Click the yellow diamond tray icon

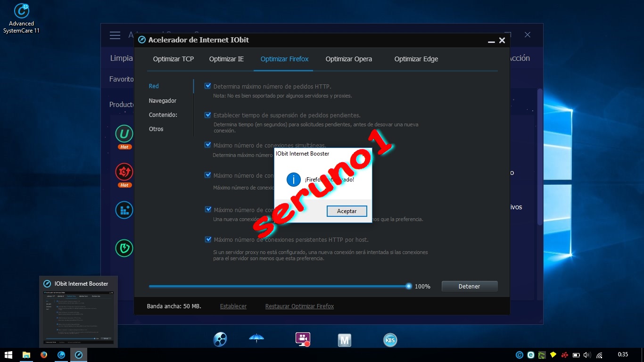(x=553, y=355)
